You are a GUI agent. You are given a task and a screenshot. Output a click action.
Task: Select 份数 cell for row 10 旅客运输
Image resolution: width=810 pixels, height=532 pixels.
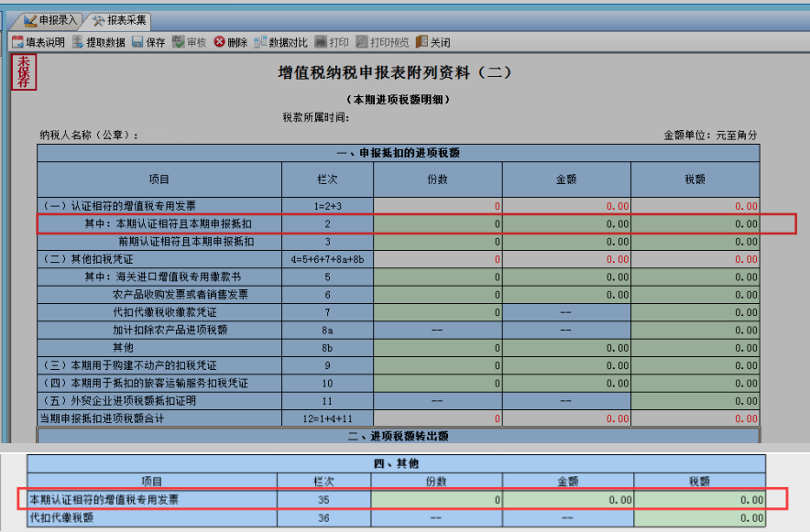pyautogui.click(x=438, y=384)
